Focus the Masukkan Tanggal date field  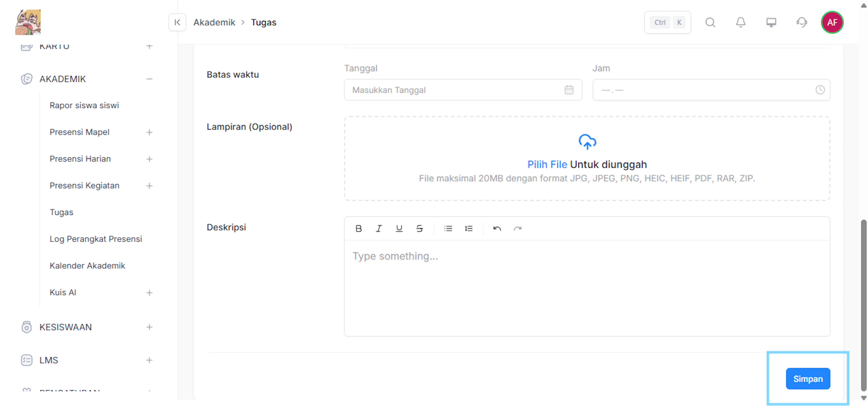[463, 90]
